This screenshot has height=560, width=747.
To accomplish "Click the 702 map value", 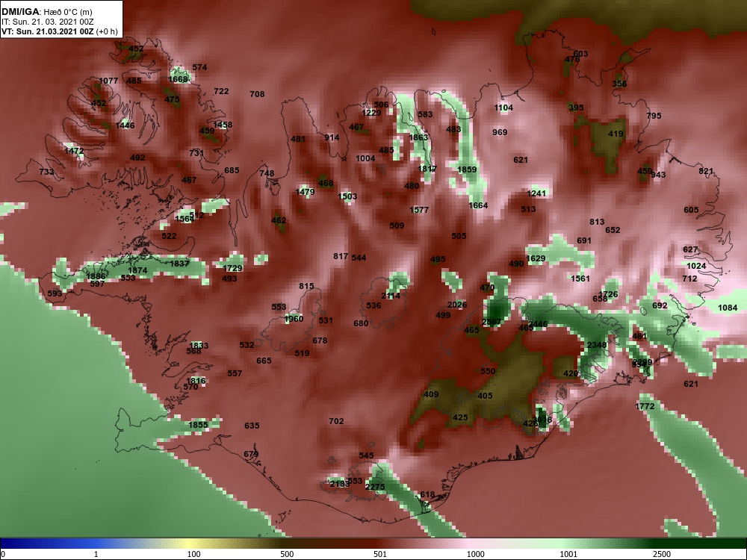I will tap(336, 421).
